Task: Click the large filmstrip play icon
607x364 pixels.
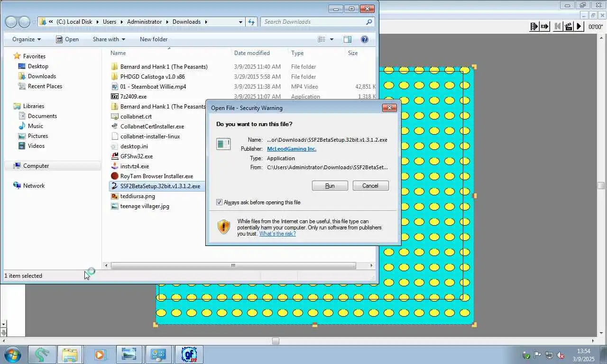Action: coord(534,27)
